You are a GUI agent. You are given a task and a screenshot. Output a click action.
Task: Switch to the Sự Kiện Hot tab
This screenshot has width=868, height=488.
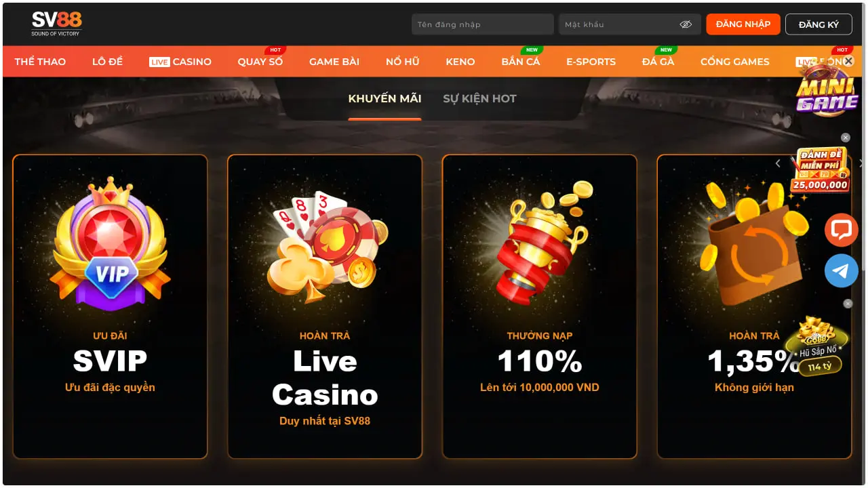pyautogui.click(x=479, y=98)
